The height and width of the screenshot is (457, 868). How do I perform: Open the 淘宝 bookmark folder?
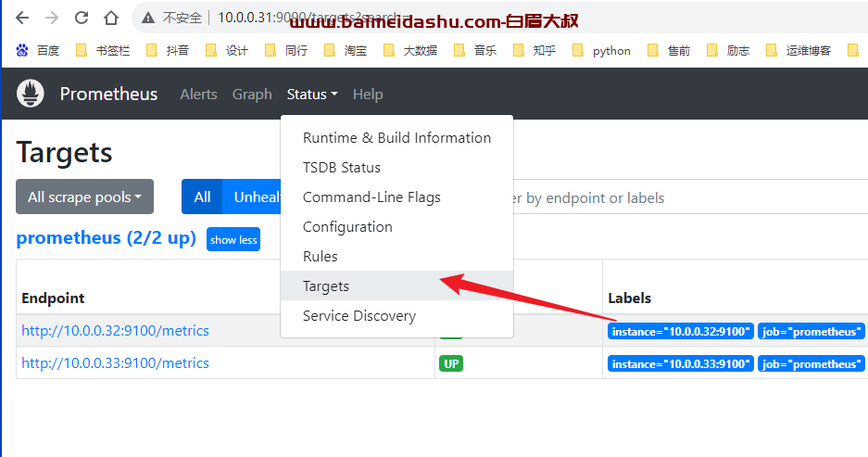346,50
